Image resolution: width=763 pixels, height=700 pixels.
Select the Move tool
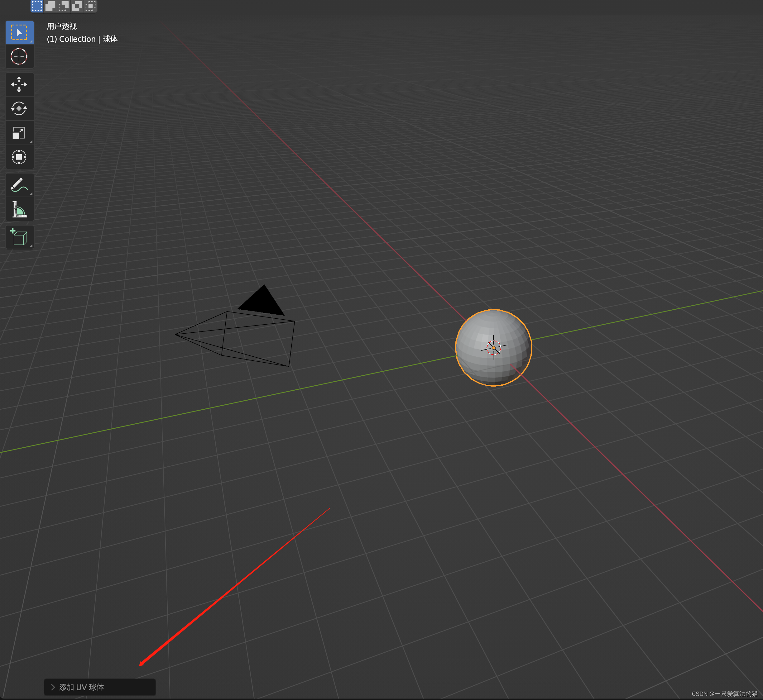pos(19,84)
